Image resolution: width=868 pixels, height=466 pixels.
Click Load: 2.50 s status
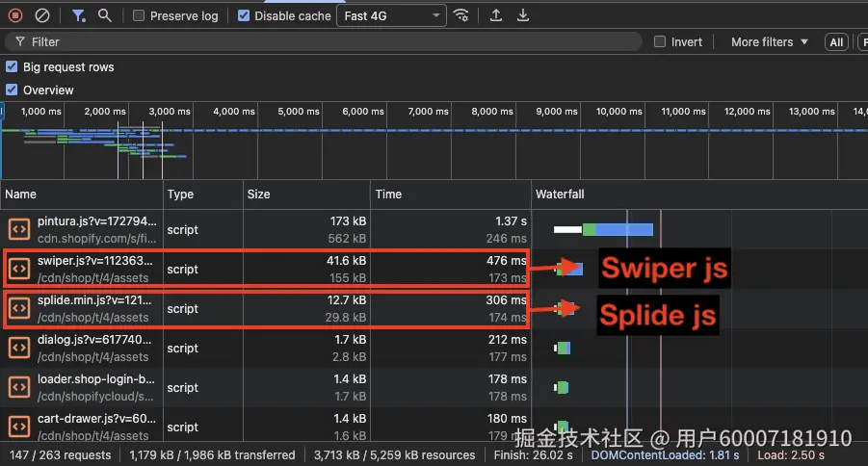pos(791,455)
